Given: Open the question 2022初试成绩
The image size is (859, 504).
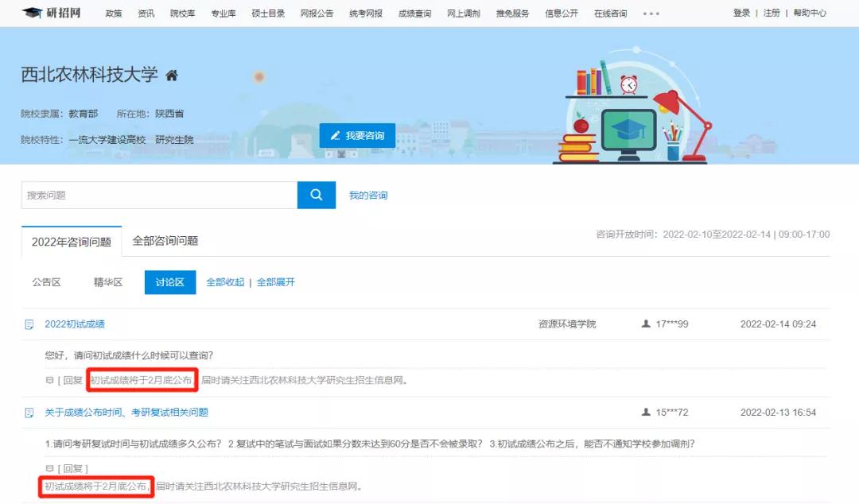Looking at the screenshot, I should (x=75, y=324).
